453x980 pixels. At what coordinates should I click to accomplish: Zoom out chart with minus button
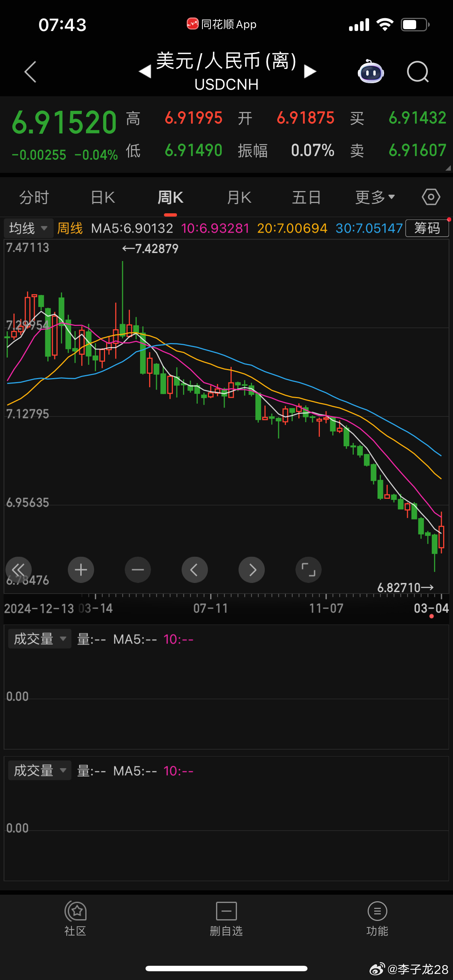[x=138, y=569]
